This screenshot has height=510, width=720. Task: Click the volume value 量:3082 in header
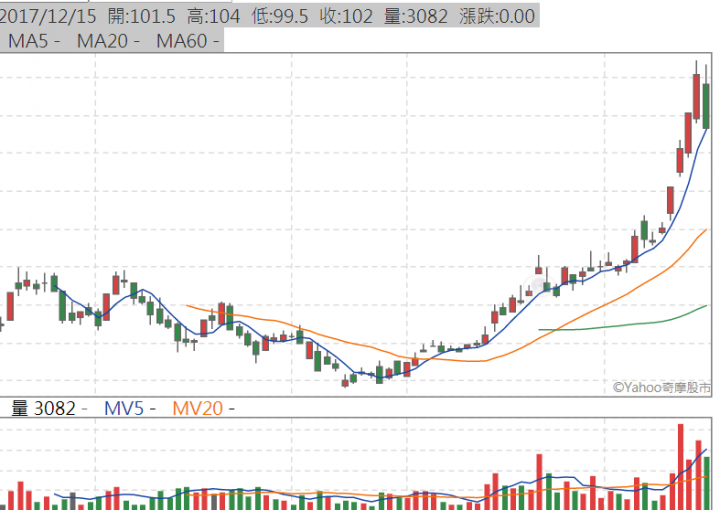click(416, 17)
